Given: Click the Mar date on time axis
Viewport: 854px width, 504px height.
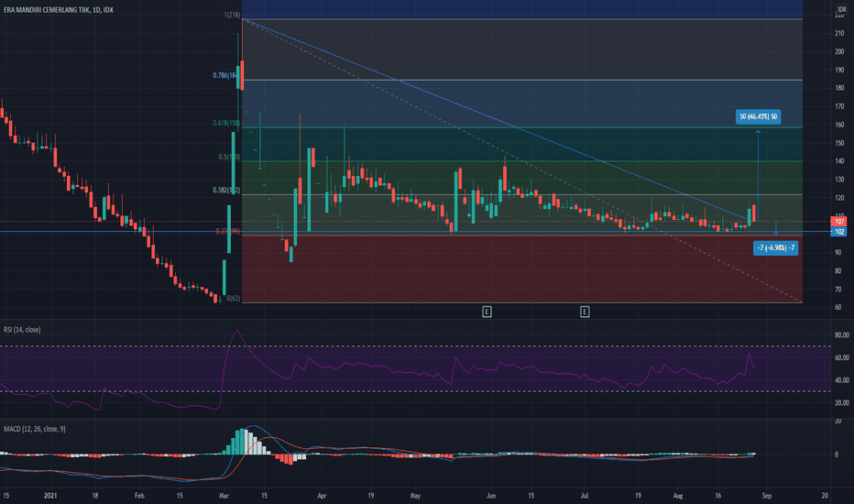Looking at the screenshot, I should 224,496.
